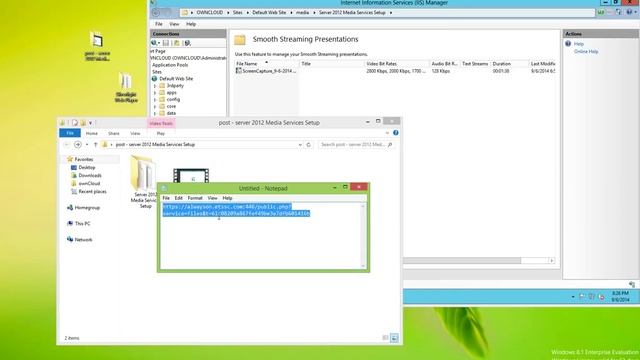Expand the config folder tree node
Screen dimensions: 640x360
click(x=155, y=100)
